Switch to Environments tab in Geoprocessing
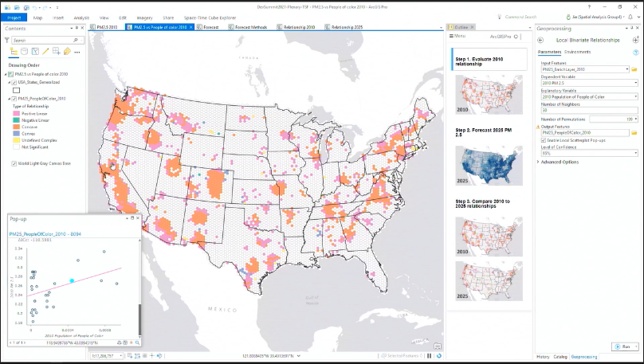 click(578, 52)
